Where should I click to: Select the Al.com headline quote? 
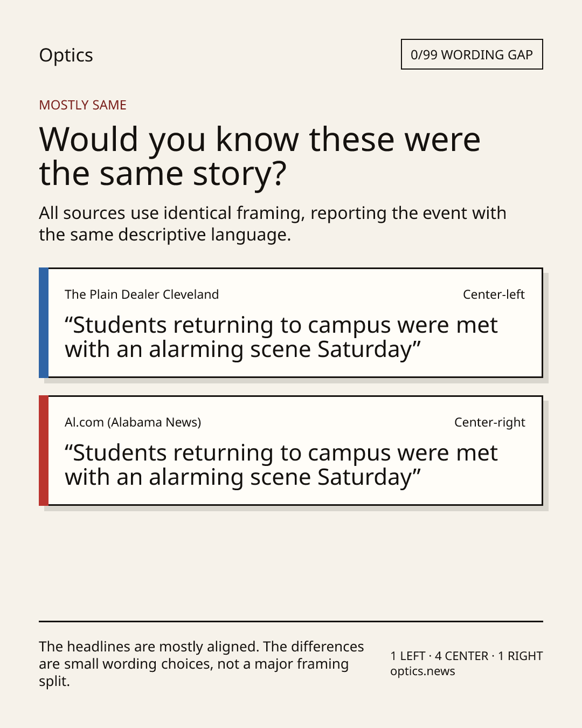pos(281,465)
